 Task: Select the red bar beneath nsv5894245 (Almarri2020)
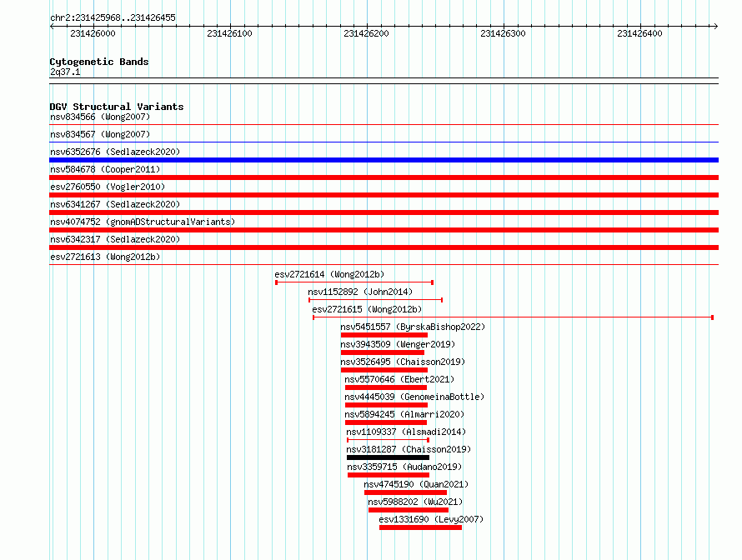pyautogui.click(x=386, y=422)
